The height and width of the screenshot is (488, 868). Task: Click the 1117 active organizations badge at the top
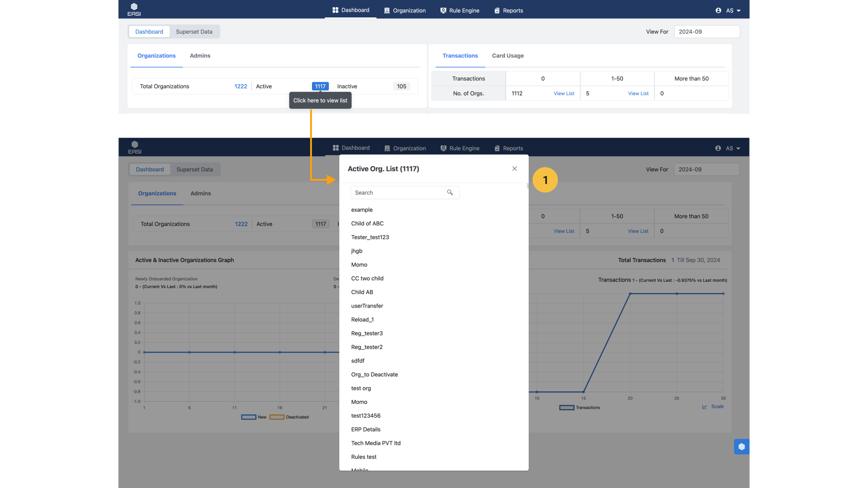(320, 86)
